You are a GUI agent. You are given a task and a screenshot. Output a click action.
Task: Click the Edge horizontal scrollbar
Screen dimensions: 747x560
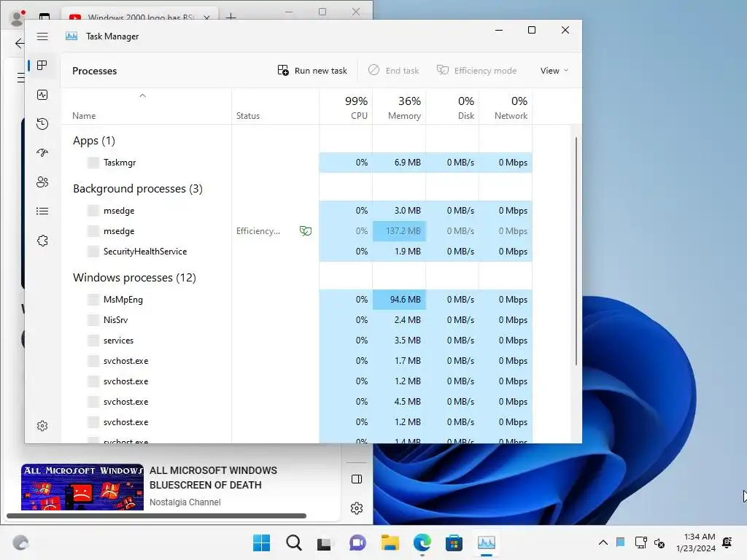[x=156, y=516]
